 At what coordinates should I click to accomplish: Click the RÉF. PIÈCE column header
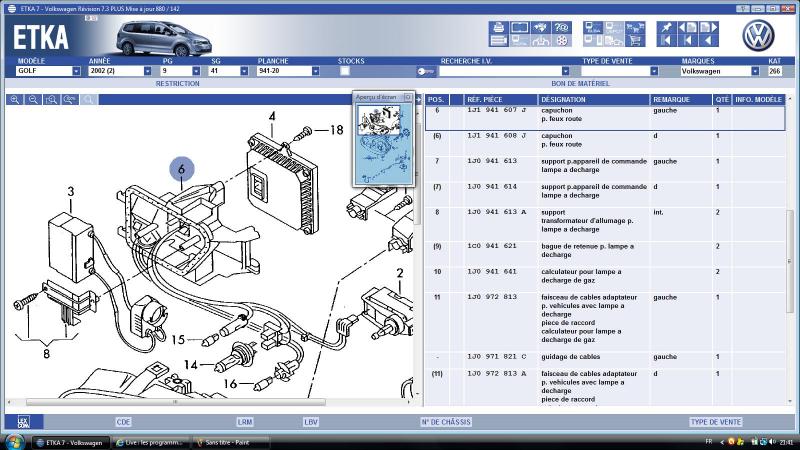pos(500,99)
